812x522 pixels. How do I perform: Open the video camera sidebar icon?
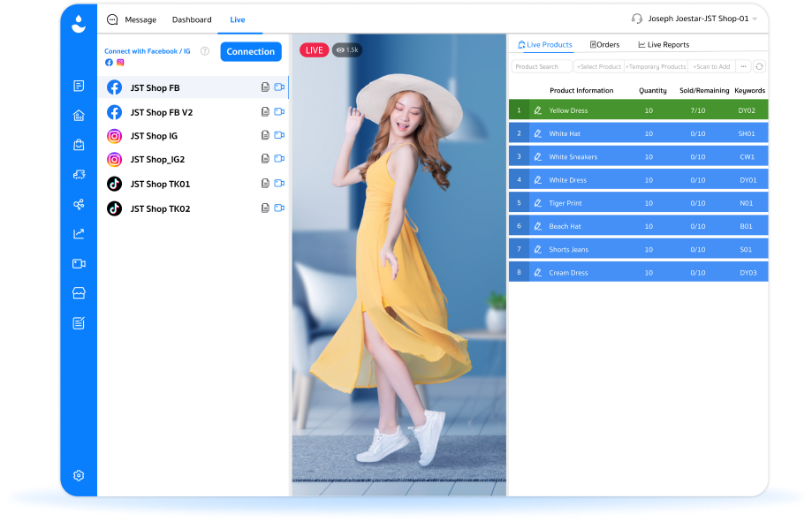pos(79,263)
